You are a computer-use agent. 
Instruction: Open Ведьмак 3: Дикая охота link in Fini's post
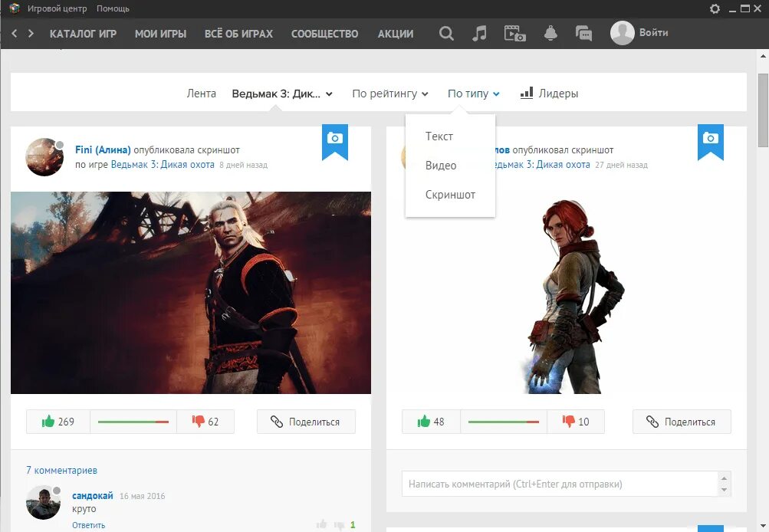pos(163,165)
